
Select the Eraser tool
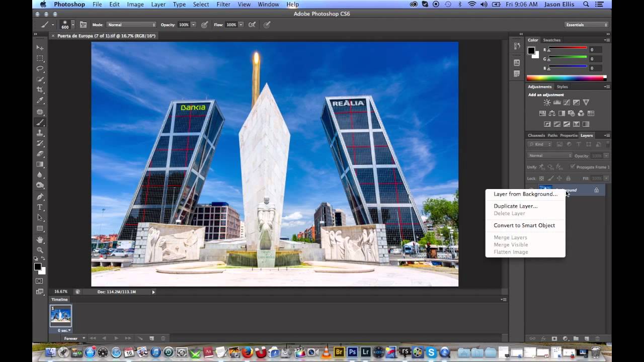click(x=40, y=154)
